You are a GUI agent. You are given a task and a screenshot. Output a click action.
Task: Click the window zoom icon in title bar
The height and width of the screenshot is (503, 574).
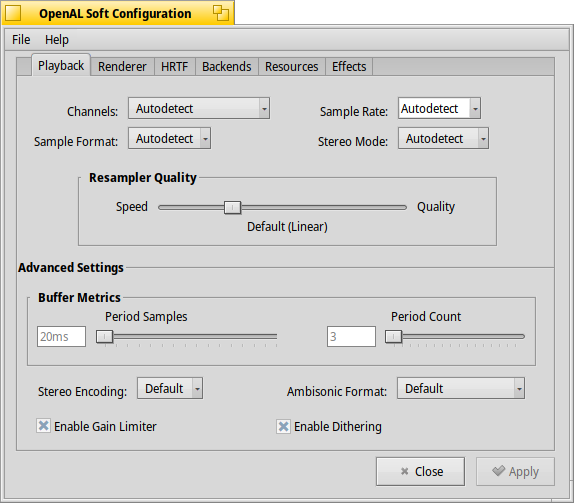[x=221, y=13]
